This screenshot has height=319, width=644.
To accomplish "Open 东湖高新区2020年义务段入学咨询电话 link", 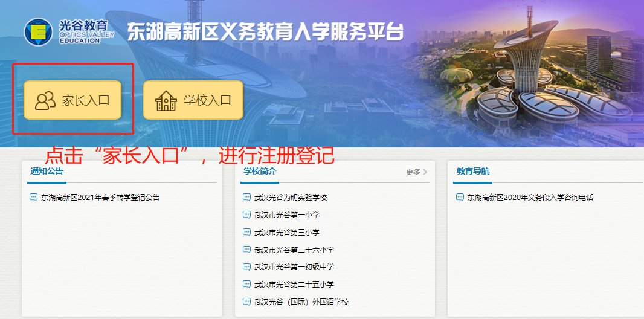I will click(530, 198).
